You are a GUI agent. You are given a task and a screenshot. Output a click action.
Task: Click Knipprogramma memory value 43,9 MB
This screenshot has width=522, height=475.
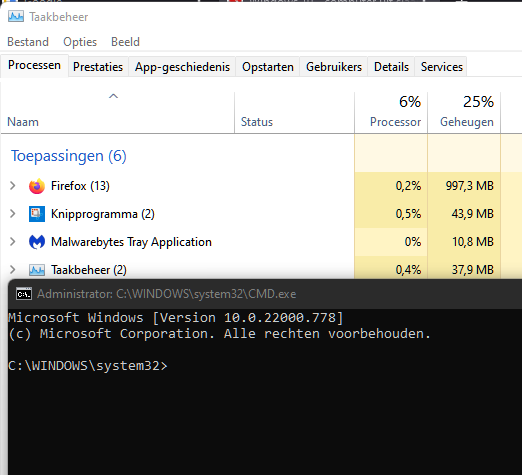tap(472, 214)
